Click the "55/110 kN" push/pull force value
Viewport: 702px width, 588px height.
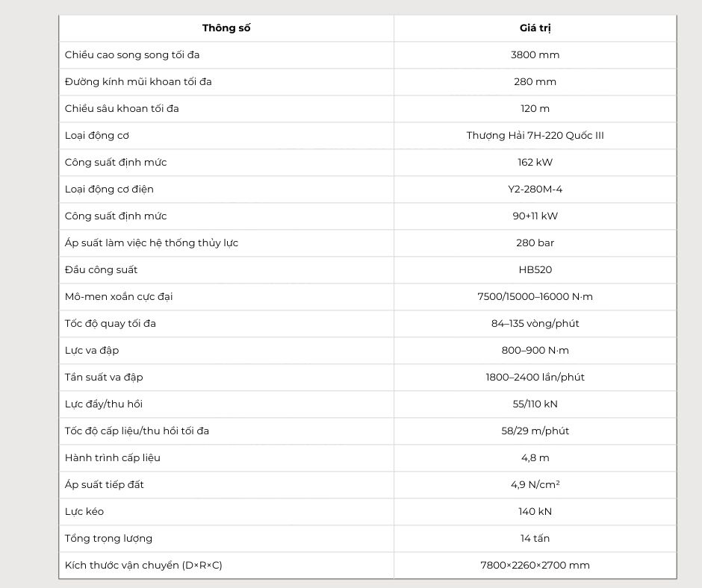pyautogui.click(x=535, y=404)
